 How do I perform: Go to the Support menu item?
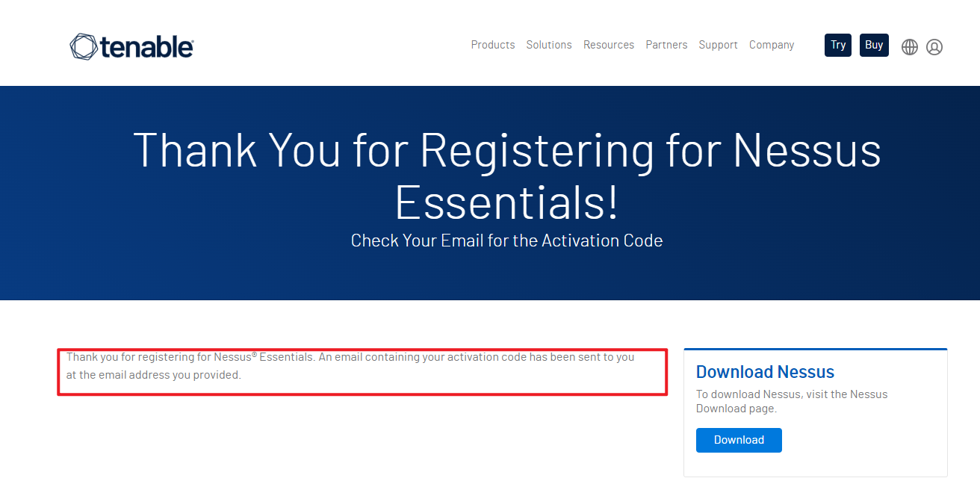click(x=718, y=45)
